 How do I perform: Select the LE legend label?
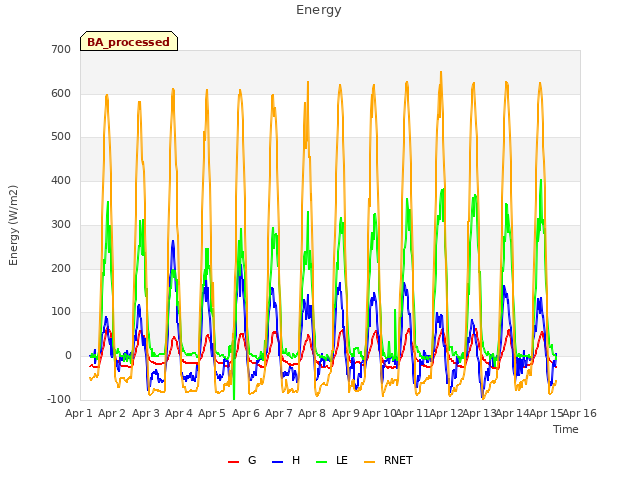(342, 460)
